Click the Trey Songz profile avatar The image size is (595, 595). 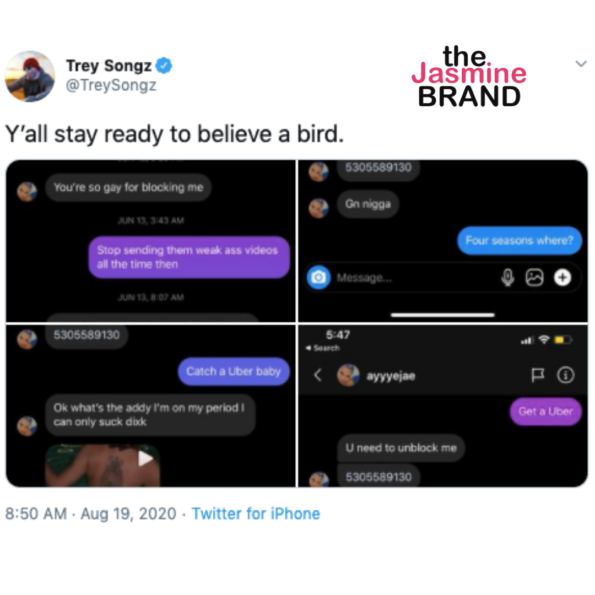[30, 76]
